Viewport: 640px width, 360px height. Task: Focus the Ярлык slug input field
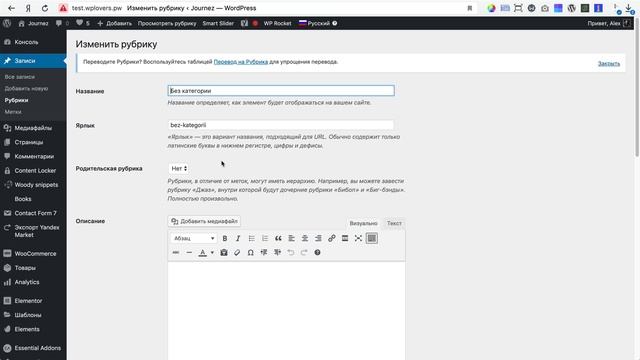[281, 125]
